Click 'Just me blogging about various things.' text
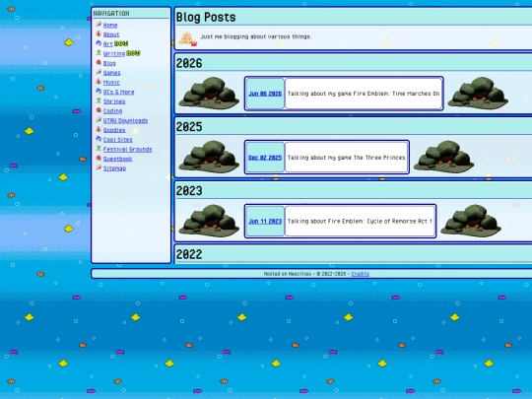 click(x=256, y=36)
